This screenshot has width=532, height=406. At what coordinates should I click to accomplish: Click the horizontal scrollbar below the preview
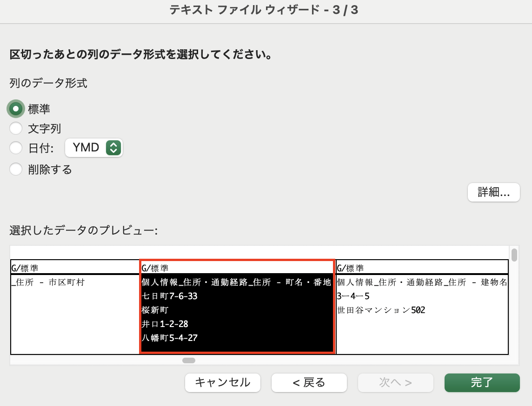point(188,360)
